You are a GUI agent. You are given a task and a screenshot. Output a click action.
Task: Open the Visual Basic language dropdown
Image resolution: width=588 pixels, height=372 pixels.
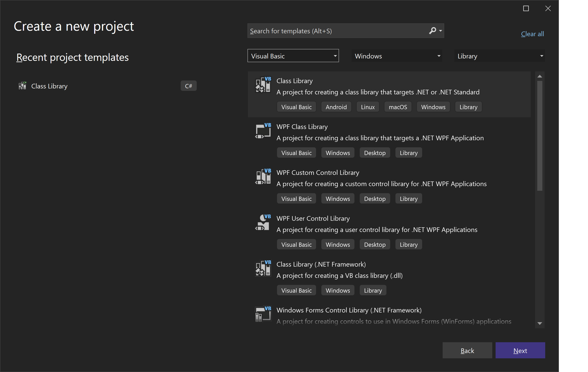293,56
